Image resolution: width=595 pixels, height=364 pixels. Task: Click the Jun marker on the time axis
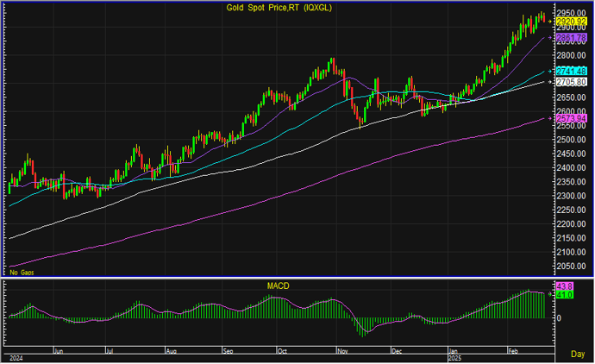pos(60,352)
